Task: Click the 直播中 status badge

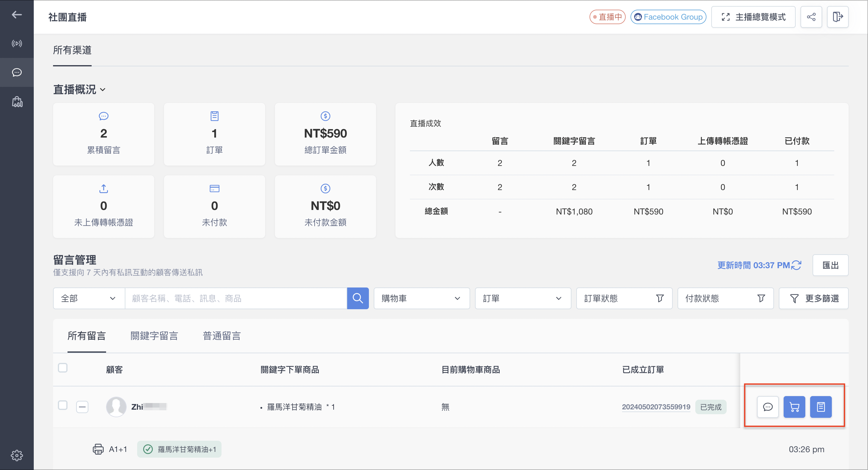Action: [607, 17]
